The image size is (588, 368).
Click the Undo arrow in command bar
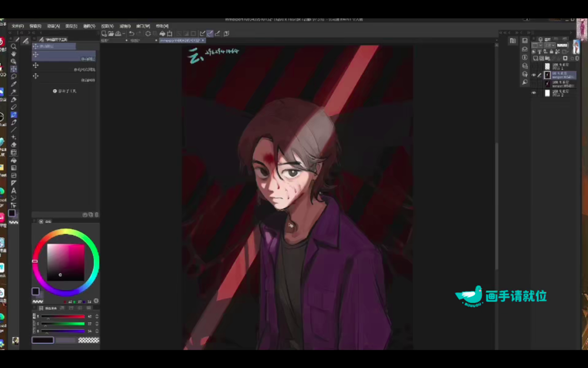pos(131,33)
